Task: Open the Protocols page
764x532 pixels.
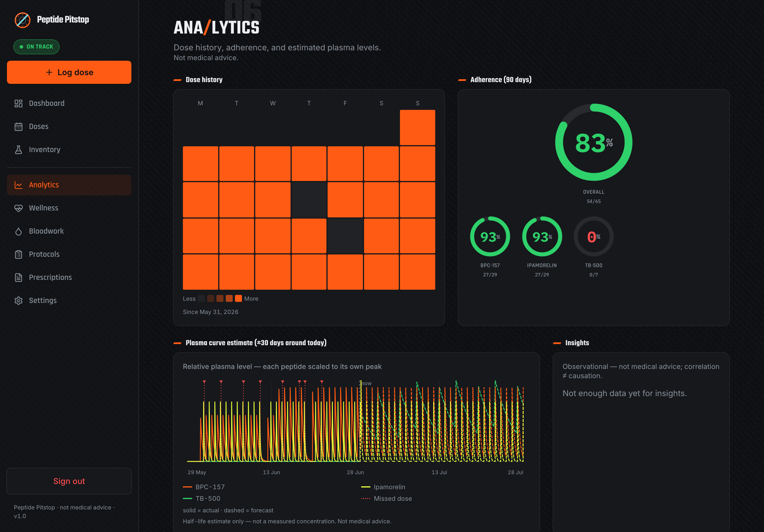Action: click(69, 254)
